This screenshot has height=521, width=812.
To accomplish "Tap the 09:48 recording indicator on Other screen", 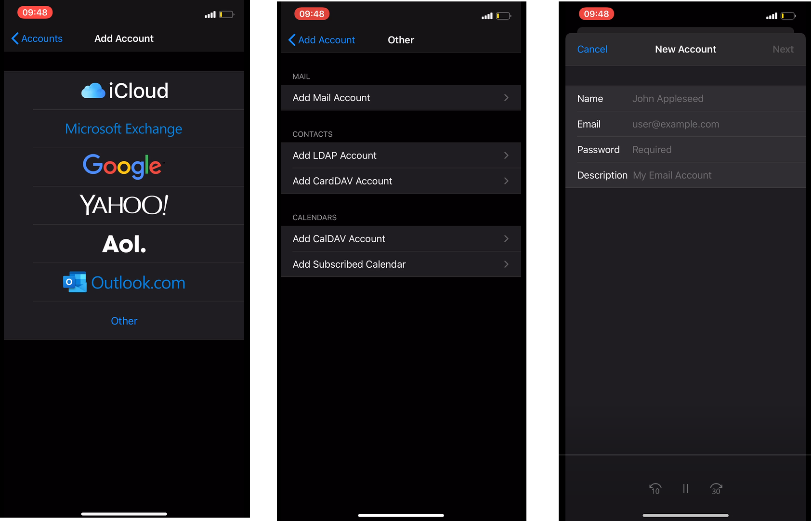I will (x=312, y=14).
